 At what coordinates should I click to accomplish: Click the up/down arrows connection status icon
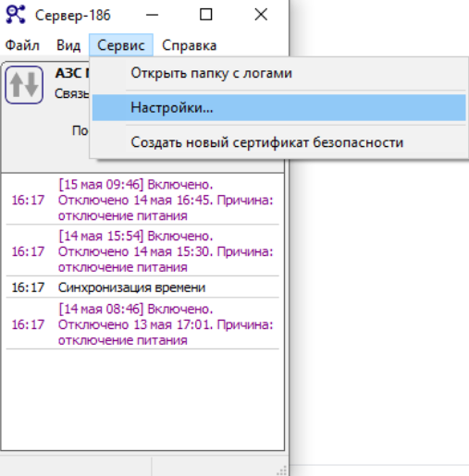coord(24,85)
